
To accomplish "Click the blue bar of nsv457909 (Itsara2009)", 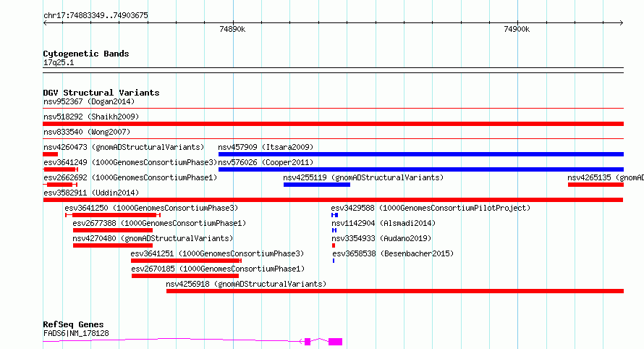I will coord(421,154).
